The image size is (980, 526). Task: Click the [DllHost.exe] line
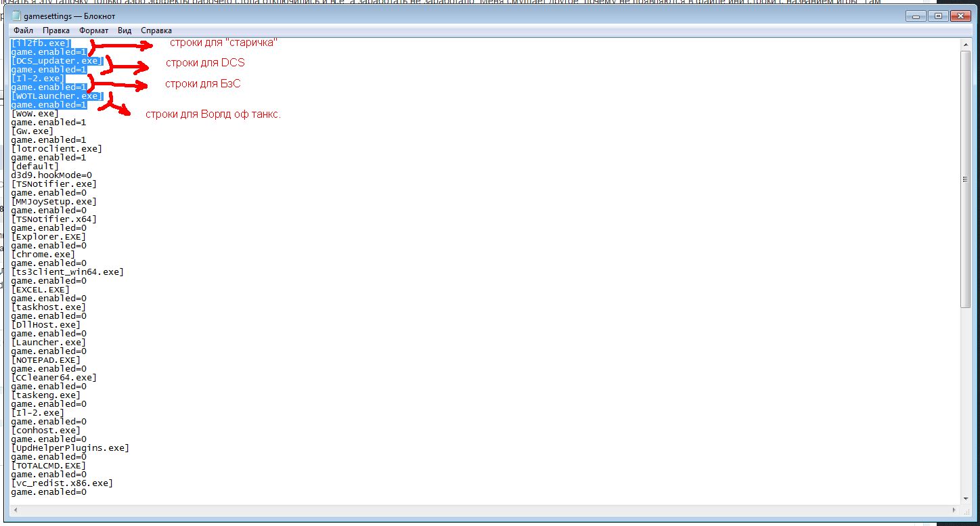46,324
